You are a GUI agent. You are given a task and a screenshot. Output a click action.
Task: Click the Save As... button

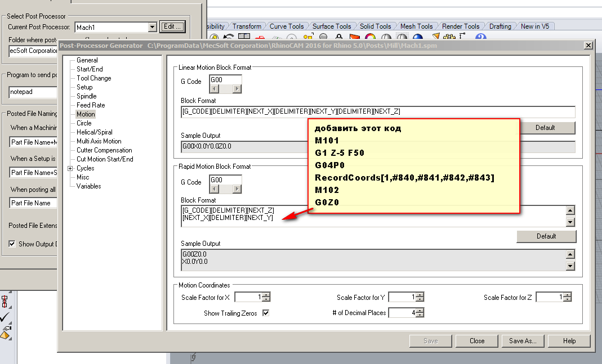[523, 341]
